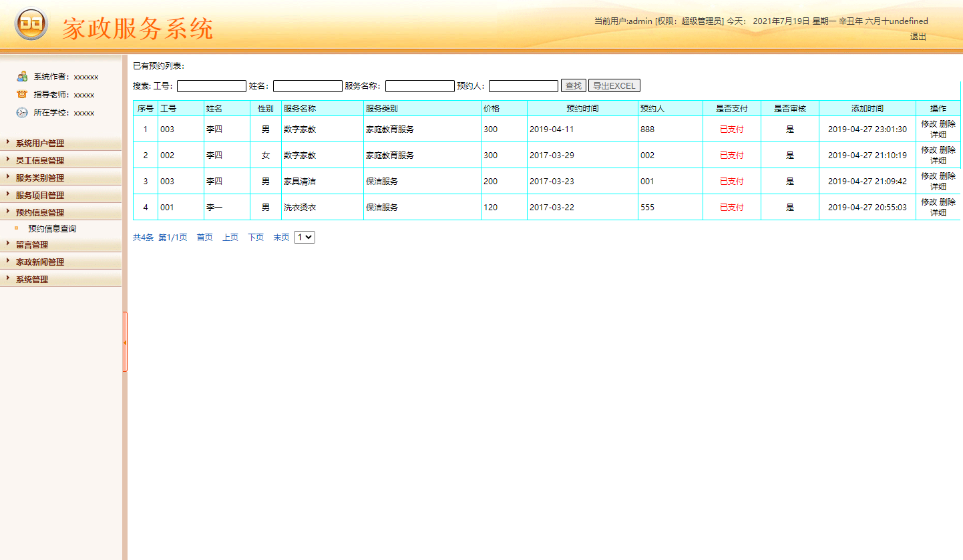Click the author icon beside 系统作者

(22, 76)
